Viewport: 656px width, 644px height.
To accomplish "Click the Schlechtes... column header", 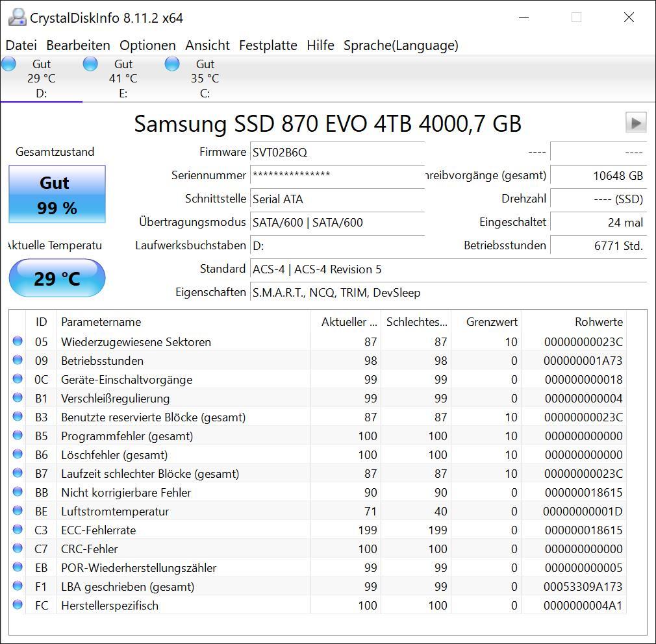I will 416,321.
